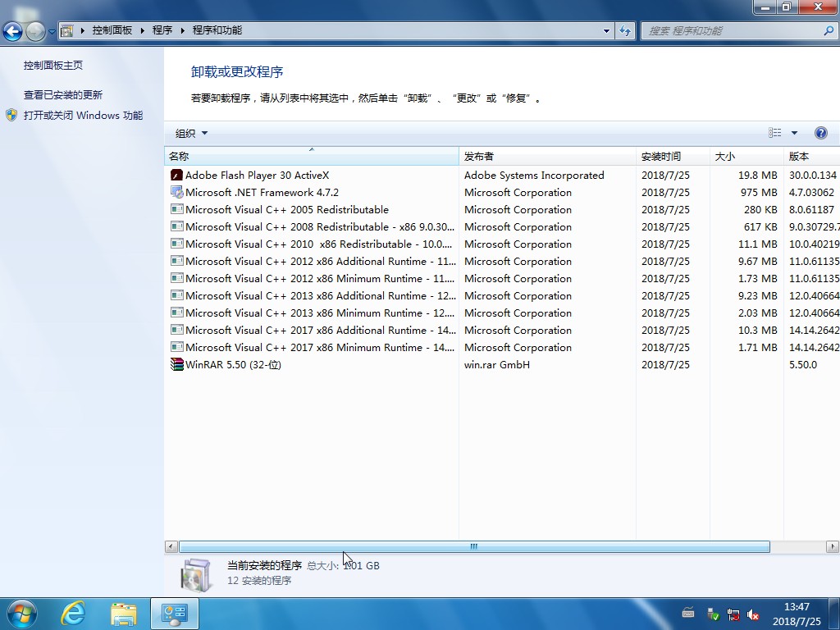The height and width of the screenshot is (630, 840).
Task: Open the view options dropdown arrow
Action: click(x=794, y=133)
